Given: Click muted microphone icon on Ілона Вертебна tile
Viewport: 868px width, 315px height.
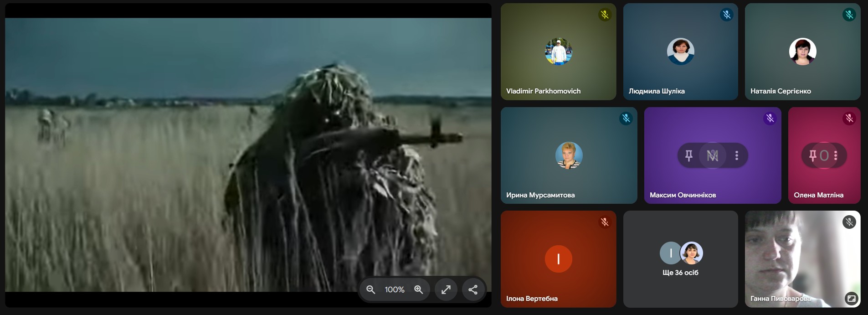Looking at the screenshot, I should [x=605, y=222].
